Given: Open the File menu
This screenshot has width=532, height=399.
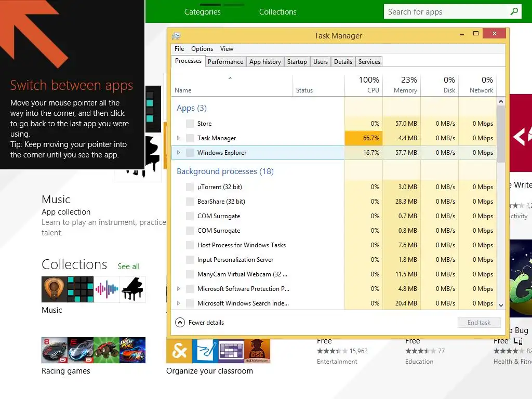Looking at the screenshot, I should pyautogui.click(x=179, y=49).
